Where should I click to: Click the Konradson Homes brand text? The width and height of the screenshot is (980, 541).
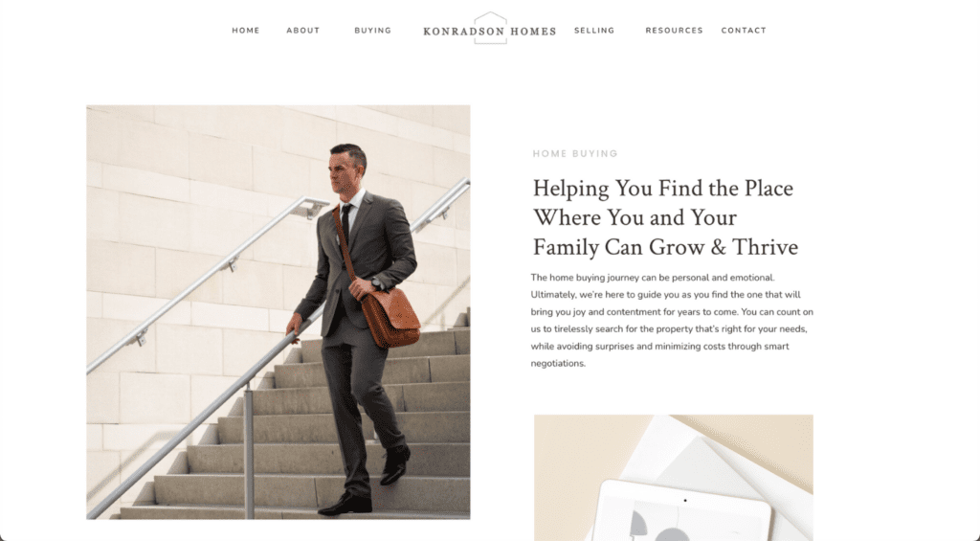pyautogui.click(x=489, y=32)
